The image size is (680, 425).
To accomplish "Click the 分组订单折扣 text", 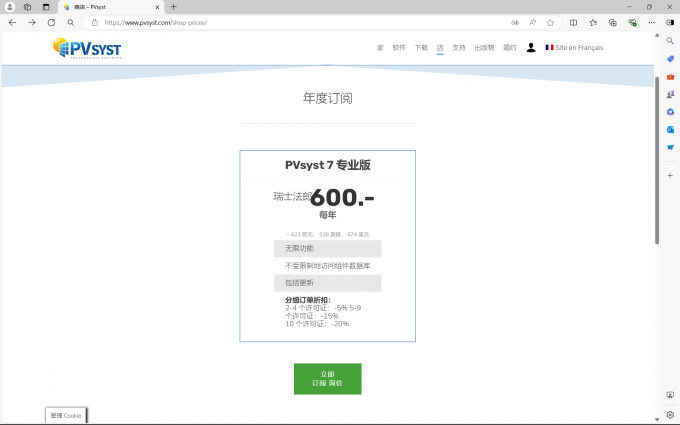I will coord(307,300).
